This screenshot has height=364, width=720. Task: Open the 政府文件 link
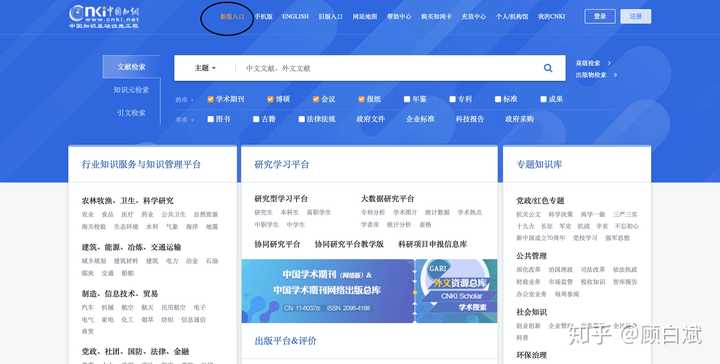pos(370,119)
